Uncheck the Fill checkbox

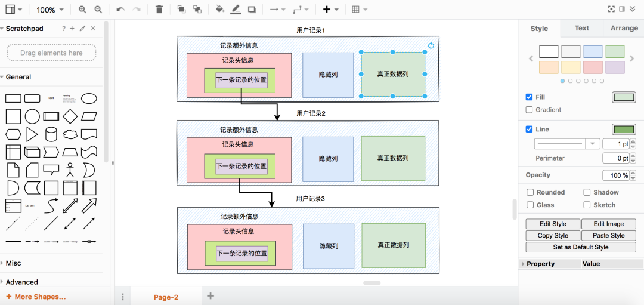529,97
